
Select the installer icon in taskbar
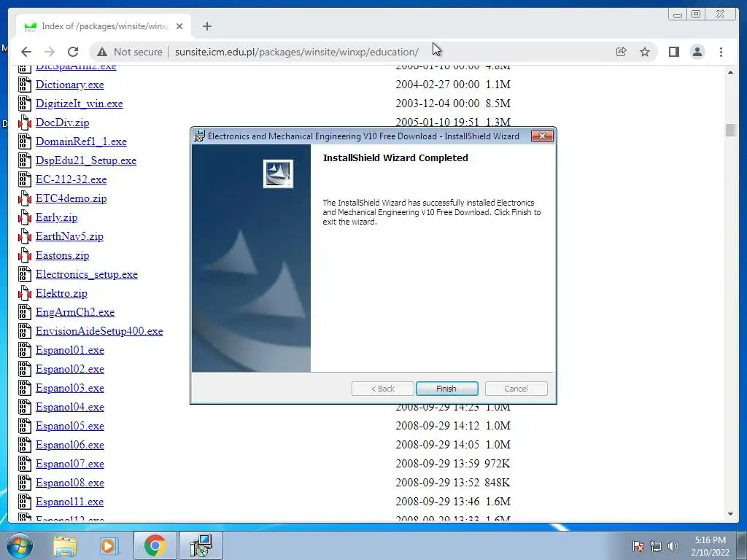pos(201,545)
